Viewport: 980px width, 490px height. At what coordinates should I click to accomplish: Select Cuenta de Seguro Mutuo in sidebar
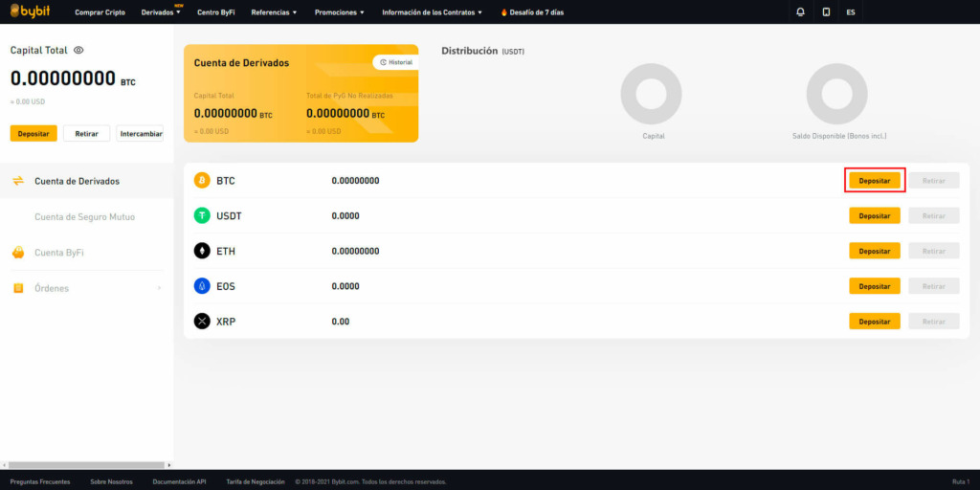(x=84, y=217)
